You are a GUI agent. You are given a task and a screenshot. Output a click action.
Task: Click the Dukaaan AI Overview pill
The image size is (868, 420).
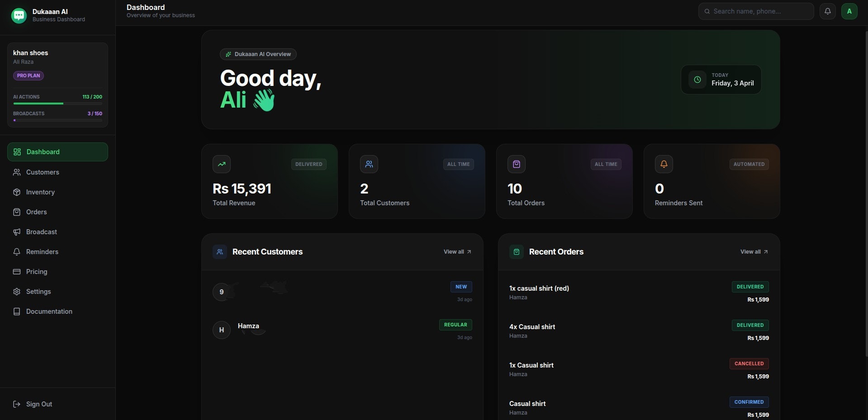[x=258, y=54]
